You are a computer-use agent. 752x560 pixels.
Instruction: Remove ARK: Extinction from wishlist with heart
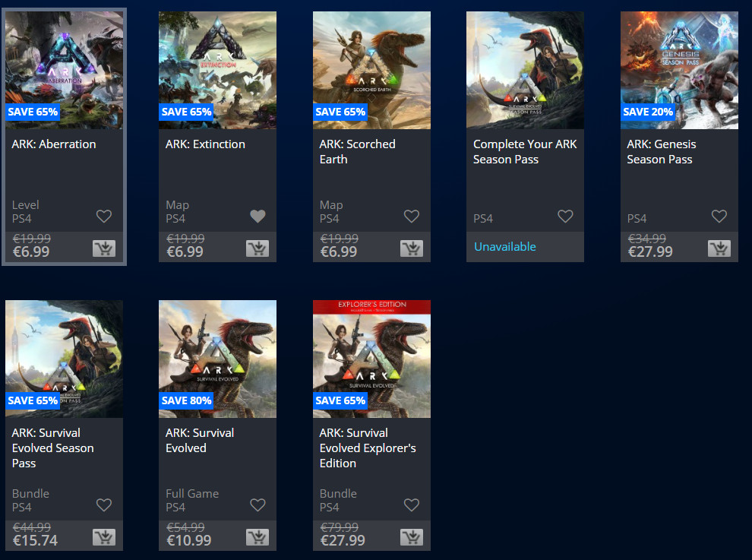[258, 217]
